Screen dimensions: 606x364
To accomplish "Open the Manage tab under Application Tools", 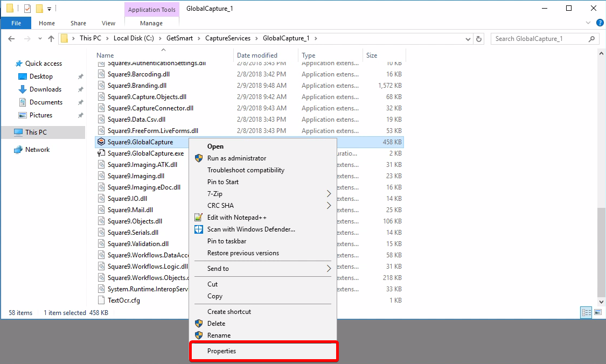I will [152, 23].
